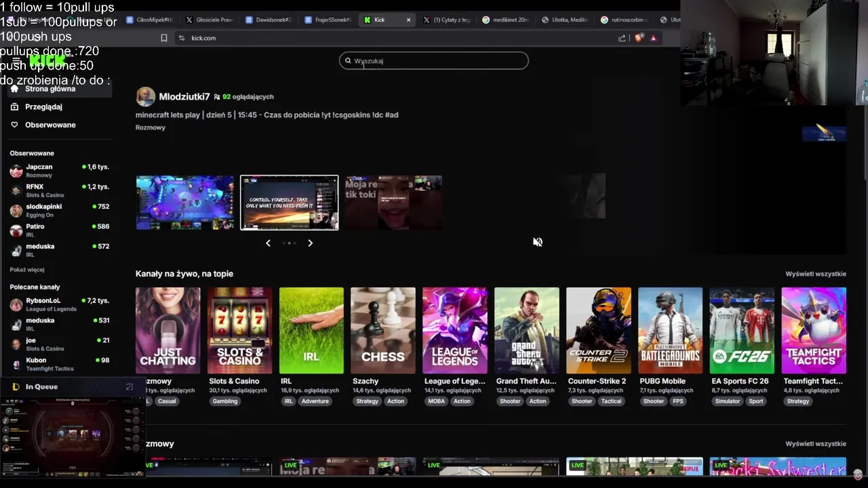Switch to the CikroMipek browser tab
868x488 pixels.
(x=149, y=20)
